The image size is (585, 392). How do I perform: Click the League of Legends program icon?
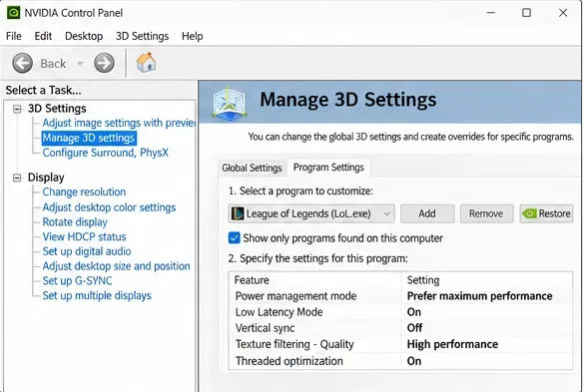coord(238,213)
